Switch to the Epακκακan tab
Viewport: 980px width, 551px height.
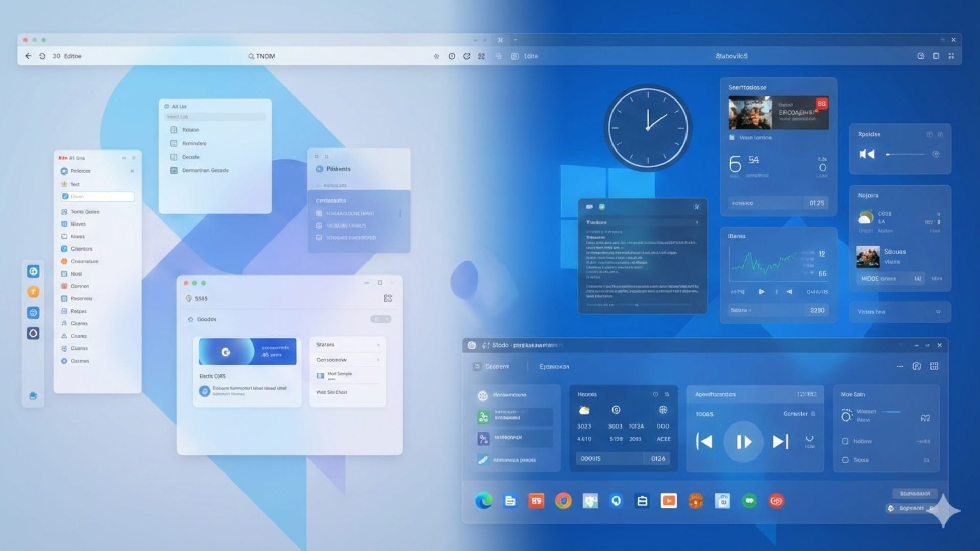pos(554,367)
